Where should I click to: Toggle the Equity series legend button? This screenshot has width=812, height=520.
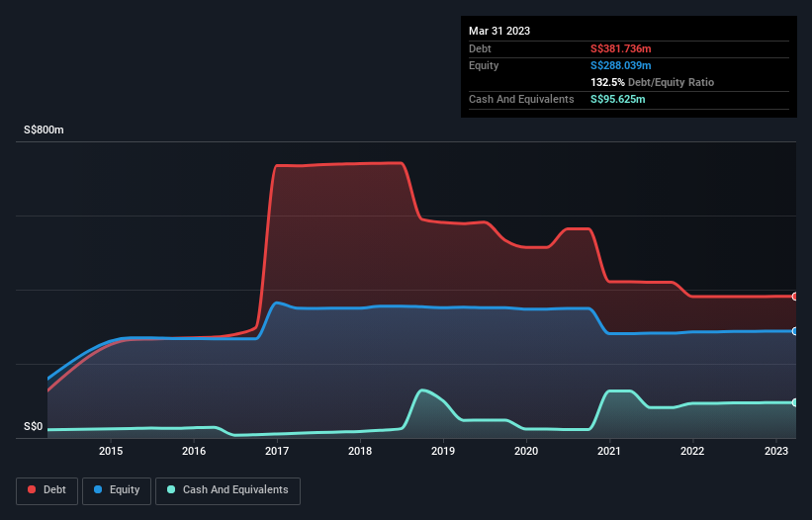coord(117,490)
